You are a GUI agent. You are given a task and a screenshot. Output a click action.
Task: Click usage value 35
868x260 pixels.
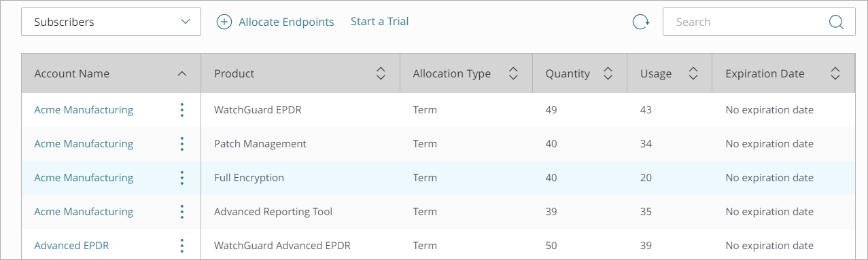coord(646,211)
